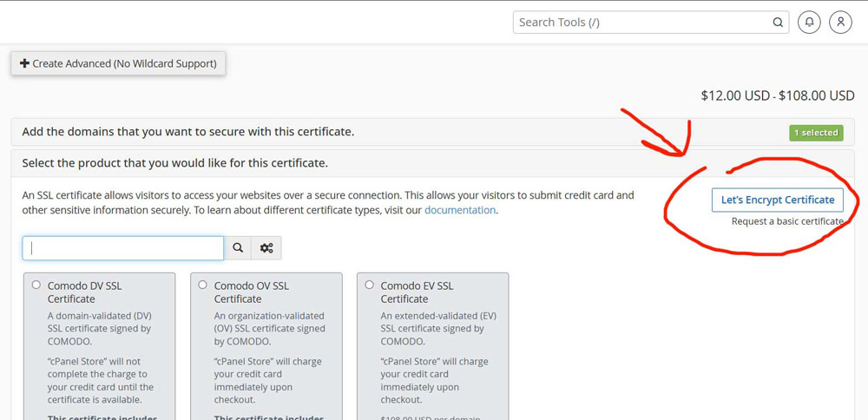Focus the product search text box
This screenshot has height=420, width=868.
coord(123,248)
